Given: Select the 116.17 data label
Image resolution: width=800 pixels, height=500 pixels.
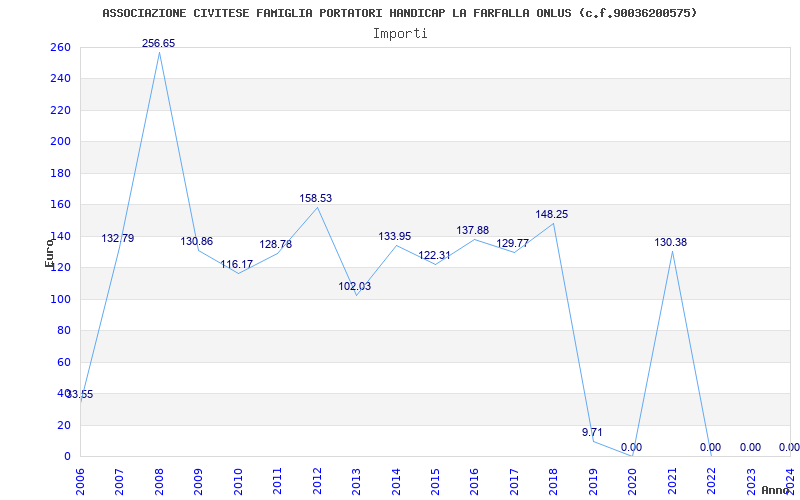Looking at the screenshot, I should (x=237, y=265).
